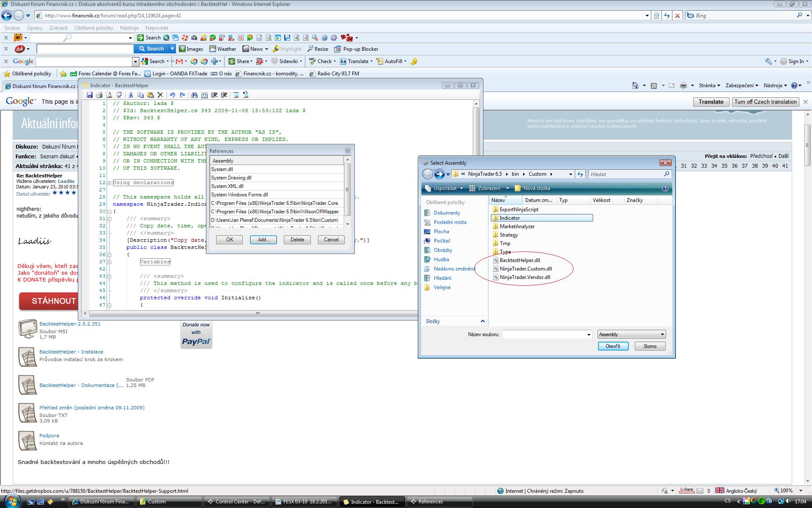Collapse the Složky folders pane
This screenshot has height=508, width=812.
tap(482, 321)
